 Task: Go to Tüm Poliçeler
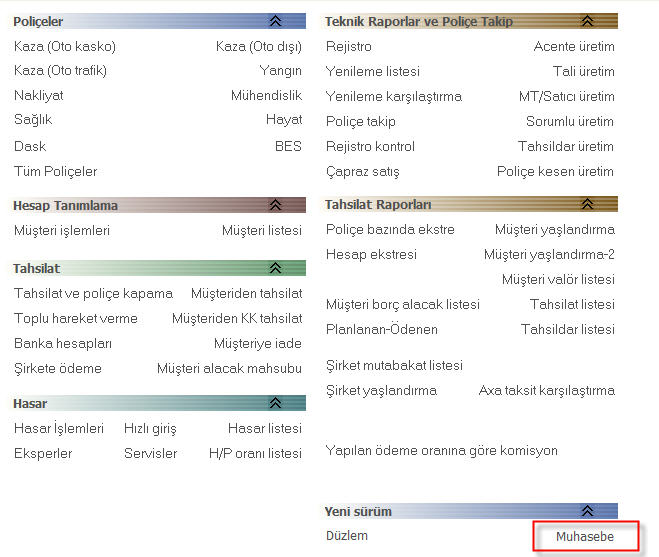56,171
